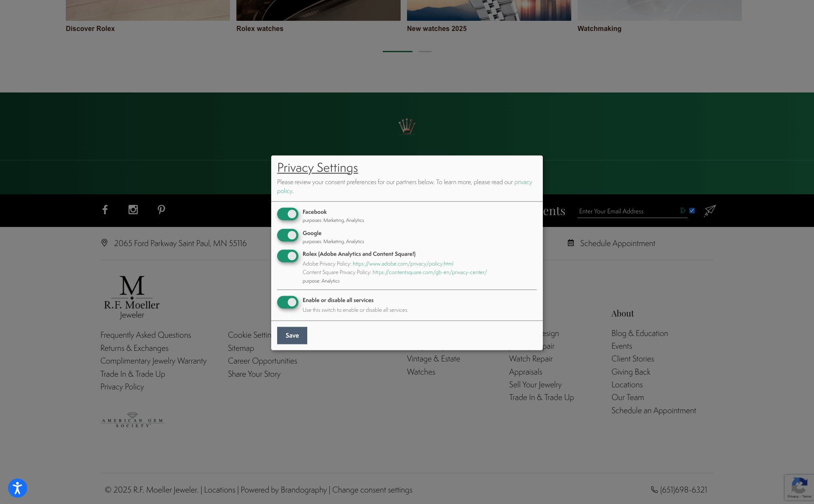814x504 pixels.
Task: Click Change consent settings
Action: [x=372, y=490]
